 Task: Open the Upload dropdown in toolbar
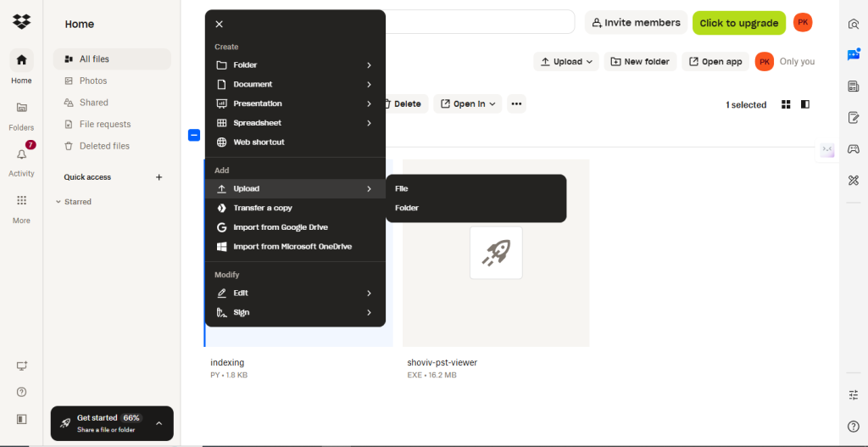click(x=566, y=61)
